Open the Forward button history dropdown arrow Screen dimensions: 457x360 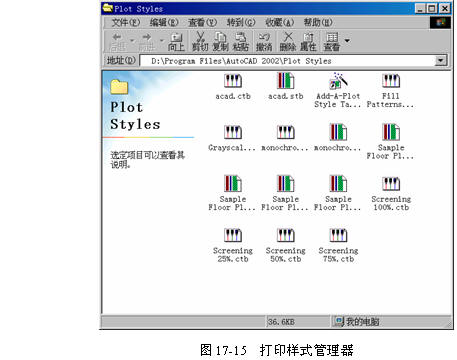[x=162, y=41]
